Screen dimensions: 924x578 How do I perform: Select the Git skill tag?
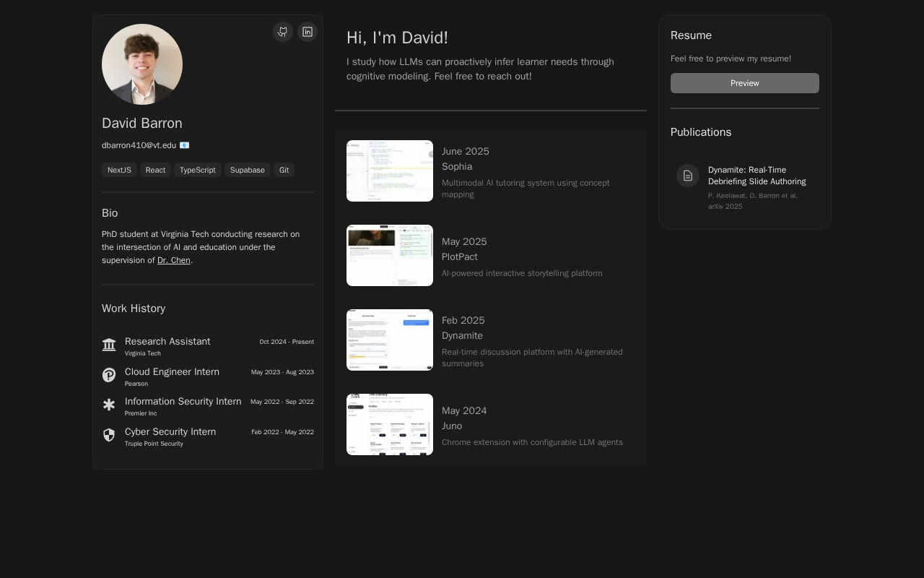(284, 170)
